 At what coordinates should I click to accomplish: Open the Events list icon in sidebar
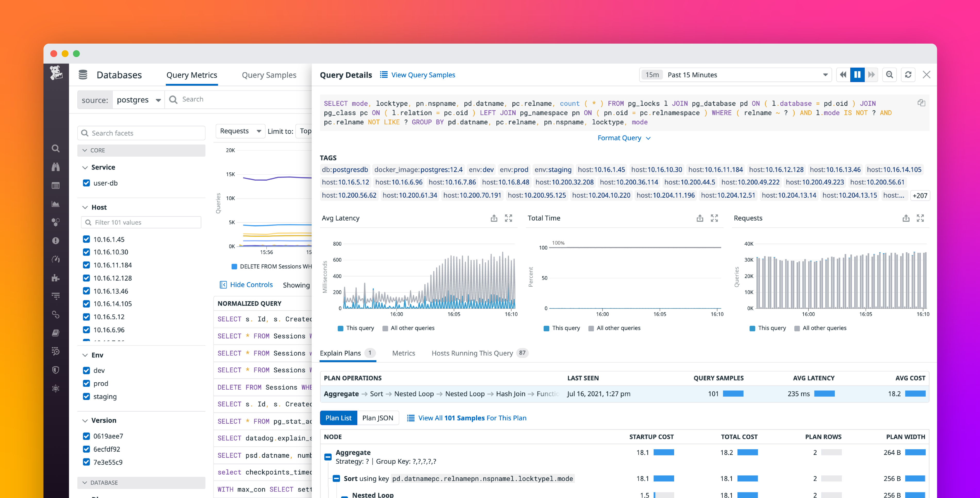click(x=55, y=186)
